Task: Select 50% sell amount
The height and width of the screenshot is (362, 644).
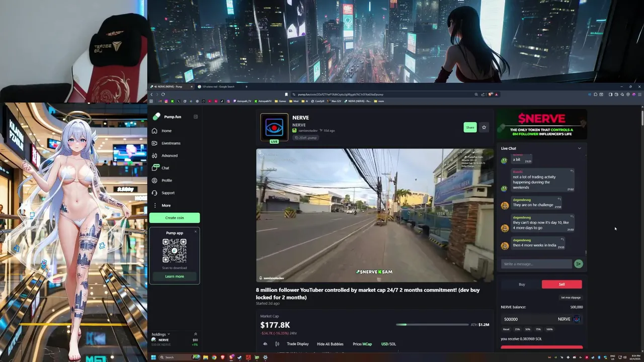Action: click(528, 329)
